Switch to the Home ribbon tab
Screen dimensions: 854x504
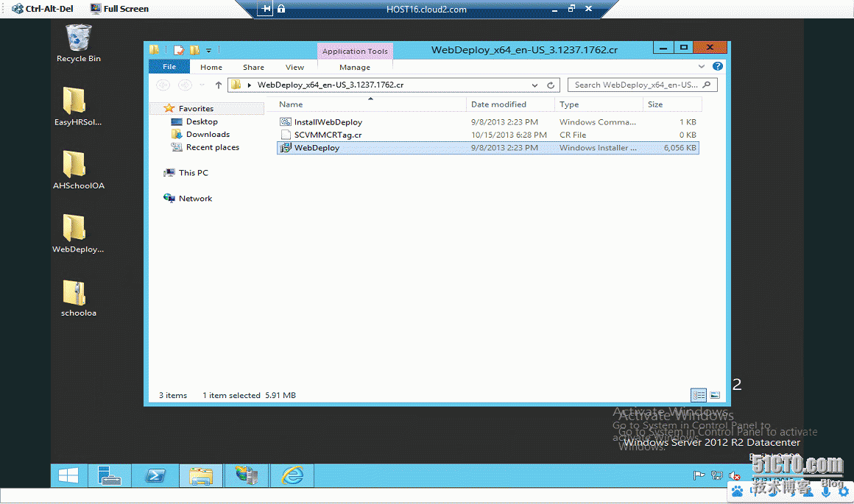point(211,67)
